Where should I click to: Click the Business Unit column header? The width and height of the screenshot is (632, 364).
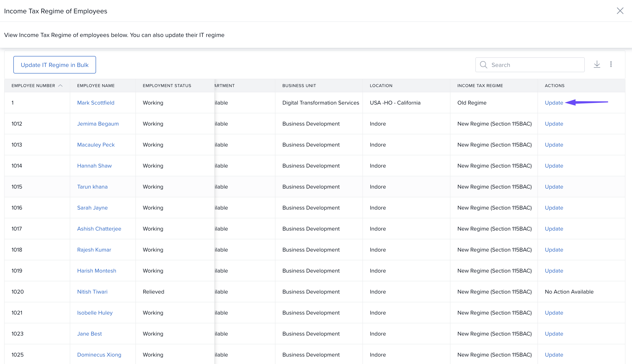[x=299, y=86]
